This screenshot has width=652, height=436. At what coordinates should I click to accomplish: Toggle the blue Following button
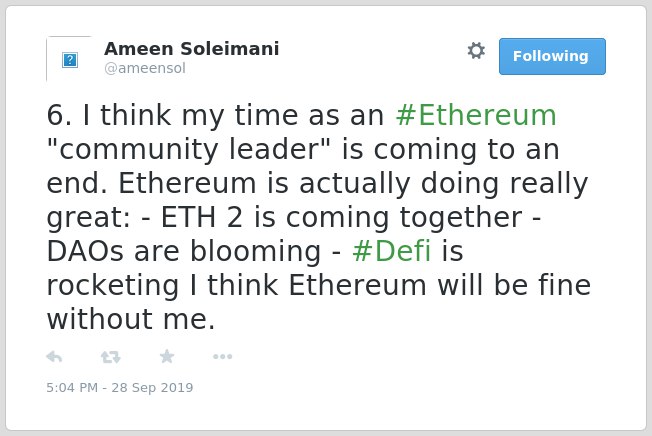tap(552, 57)
